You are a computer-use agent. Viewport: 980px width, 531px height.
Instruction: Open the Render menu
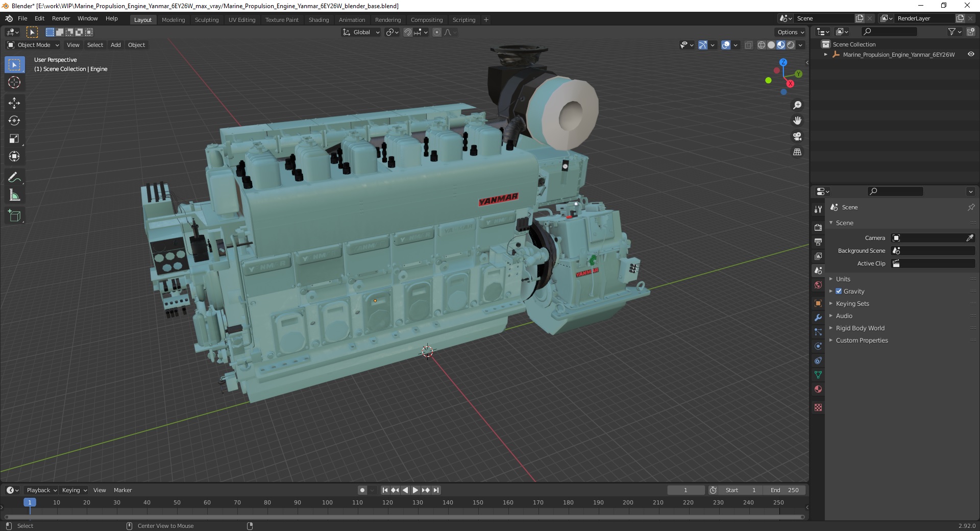coord(61,18)
